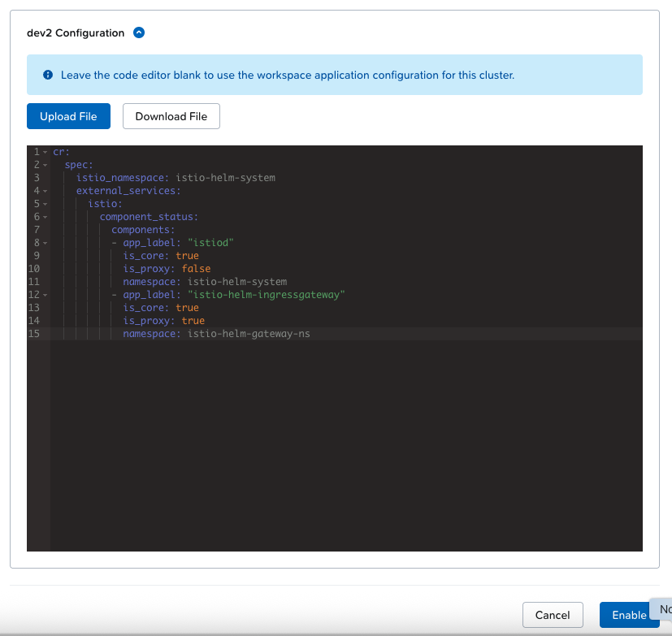Click the info icon in the blue banner

[x=48, y=76]
